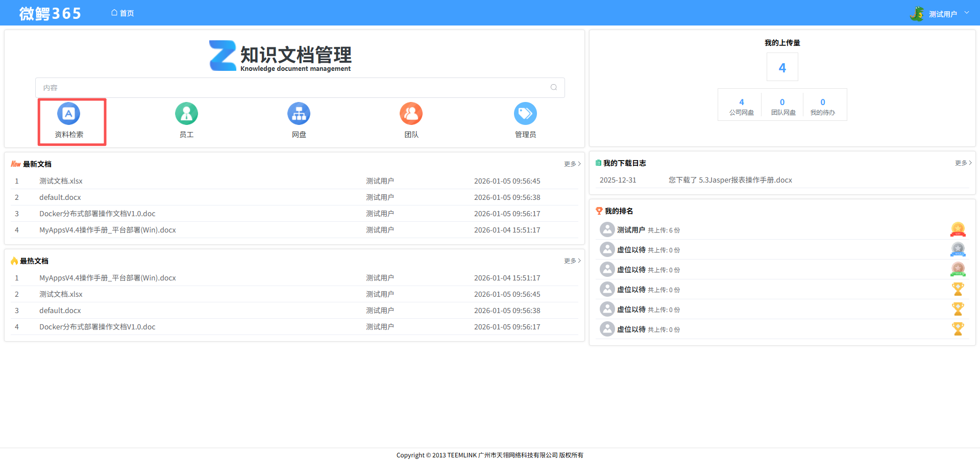The height and width of the screenshot is (464, 980).
Task: Open the 团队 team icon
Action: tap(411, 113)
